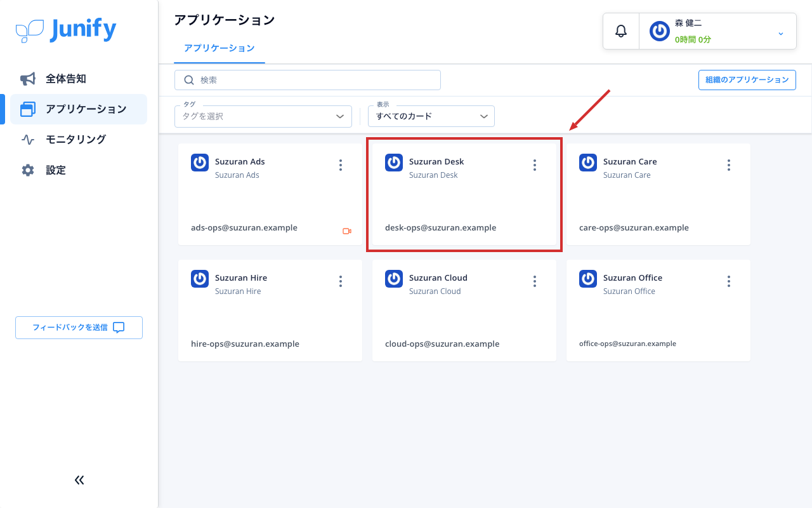Click the 0時間 0分 time label

coord(693,39)
